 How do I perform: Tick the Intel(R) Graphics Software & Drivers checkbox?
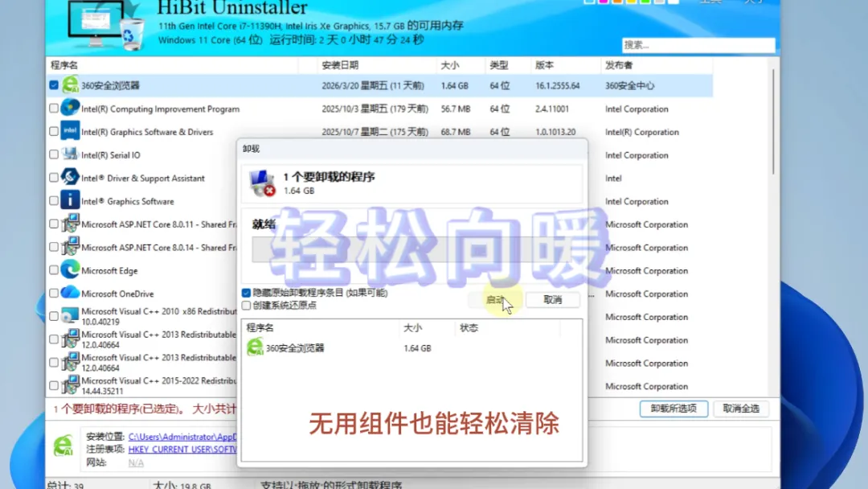pyautogui.click(x=54, y=132)
